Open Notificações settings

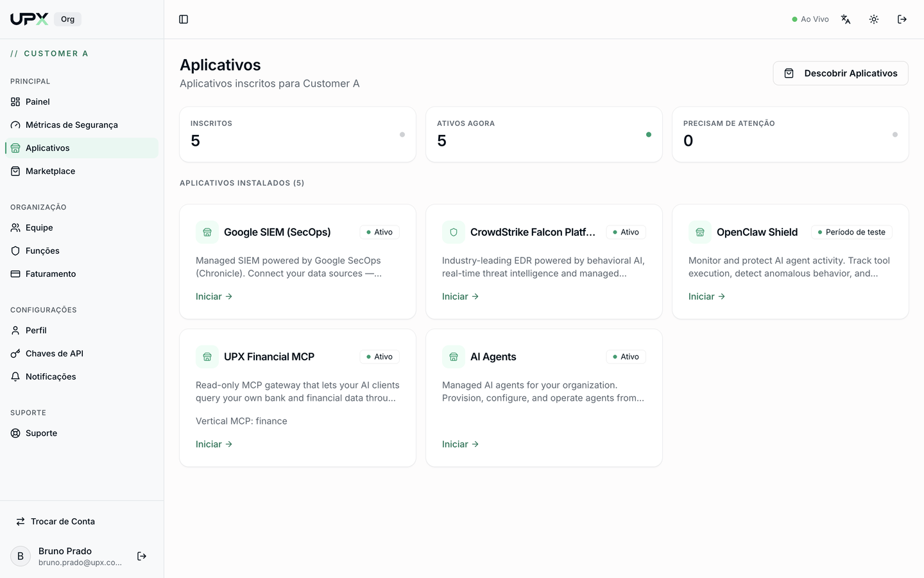point(81,376)
